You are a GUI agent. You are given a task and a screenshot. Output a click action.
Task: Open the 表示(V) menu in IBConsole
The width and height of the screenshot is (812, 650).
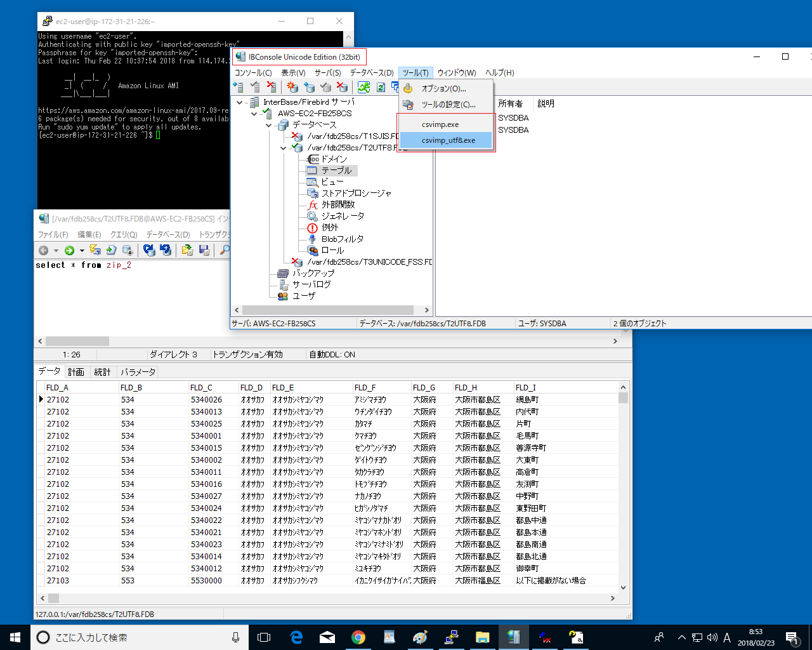[x=293, y=73]
